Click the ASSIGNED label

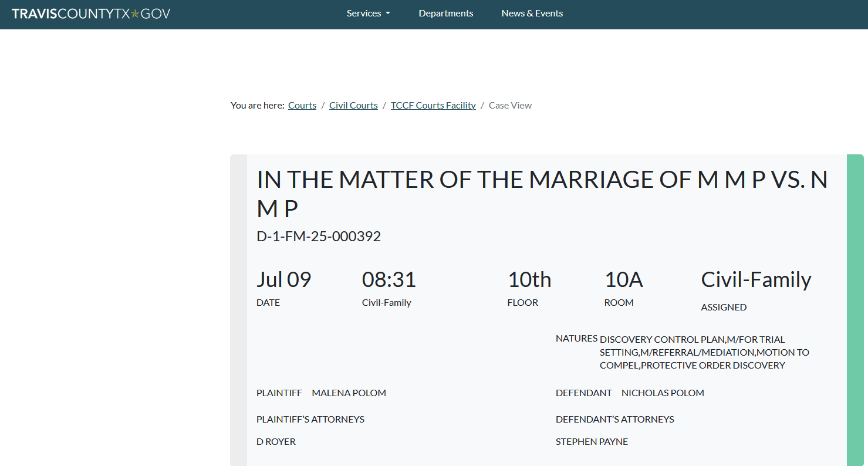[724, 308]
